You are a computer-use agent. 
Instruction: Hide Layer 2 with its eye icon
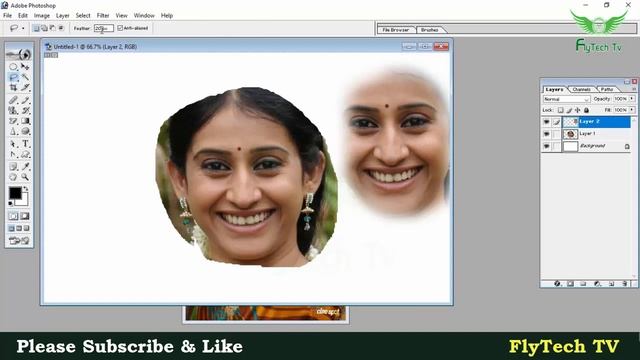[x=547, y=122]
